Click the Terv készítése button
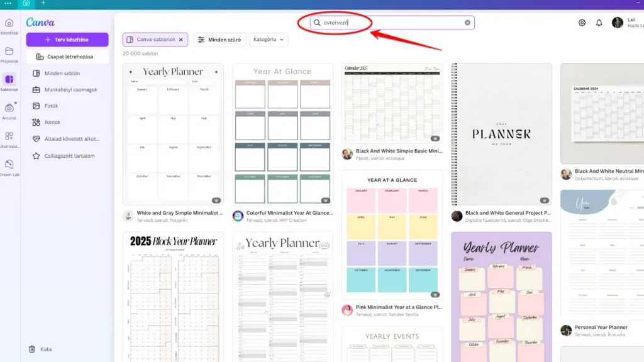644x362 pixels. pyautogui.click(x=67, y=40)
